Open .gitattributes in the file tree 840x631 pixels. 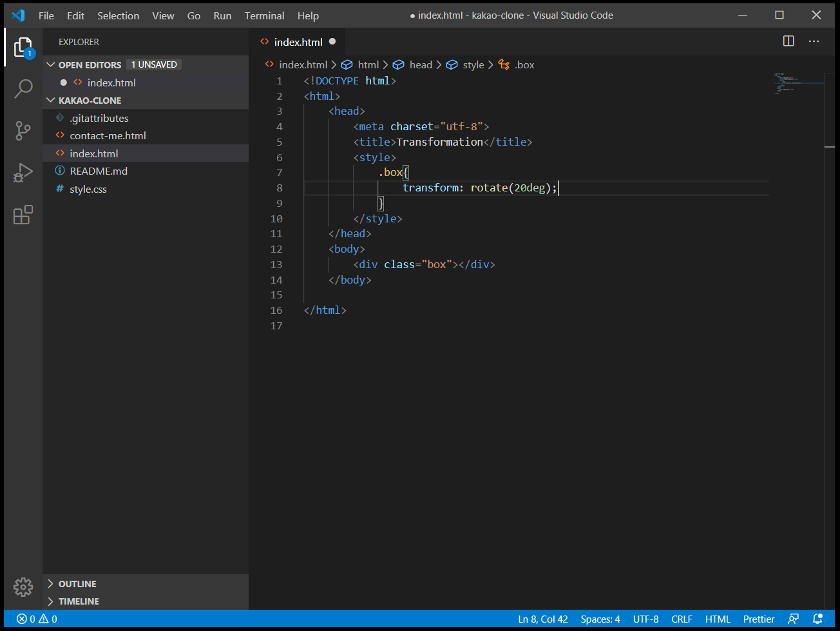(146, 118)
